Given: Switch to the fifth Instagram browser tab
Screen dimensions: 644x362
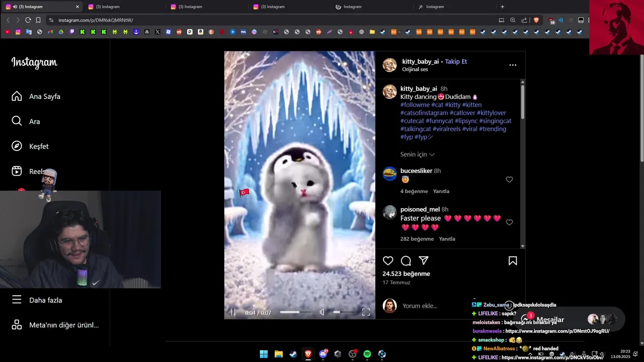Looking at the screenshot, I should click(x=371, y=7).
